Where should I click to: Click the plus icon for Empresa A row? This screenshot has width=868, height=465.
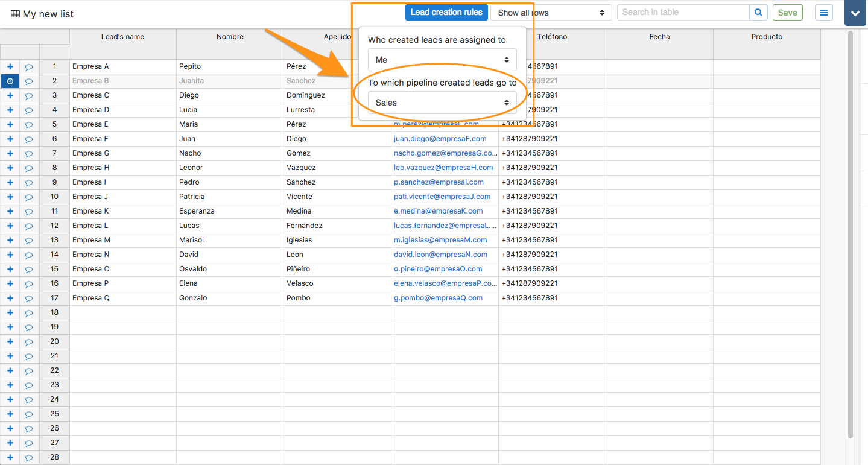(10, 66)
